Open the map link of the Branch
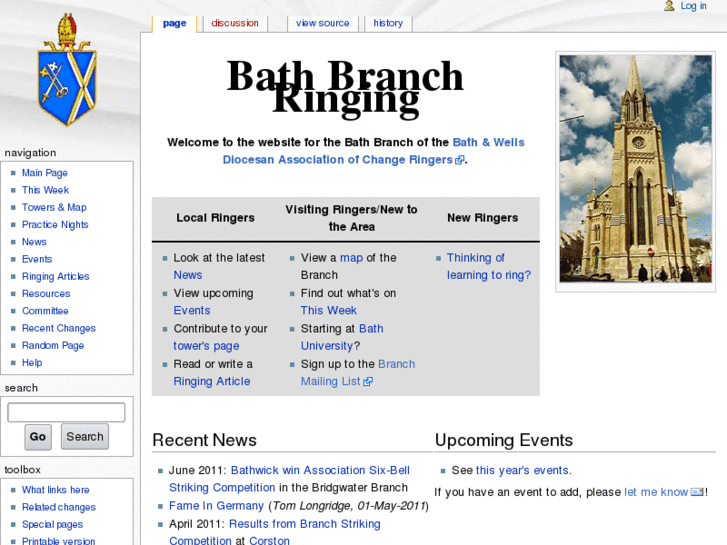This screenshot has width=727, height=545. point(351,258)
